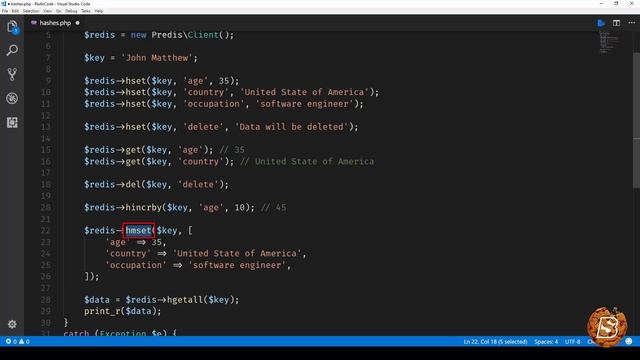Open the File menu
Screen dimensions: 640x360
[x=5, y=11]
